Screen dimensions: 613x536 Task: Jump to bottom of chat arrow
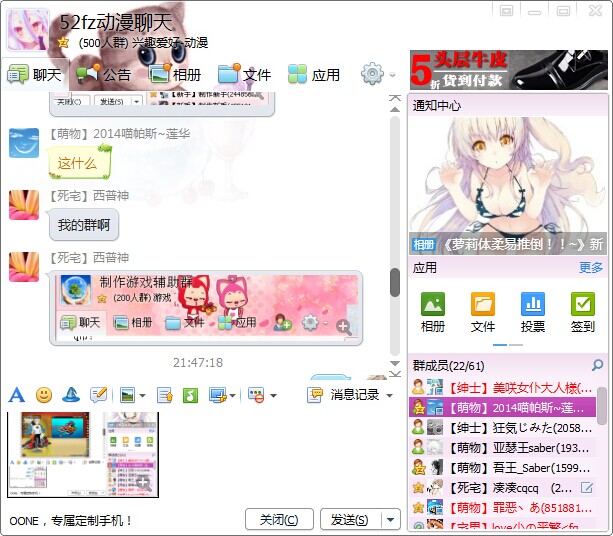tap(395, 374)
